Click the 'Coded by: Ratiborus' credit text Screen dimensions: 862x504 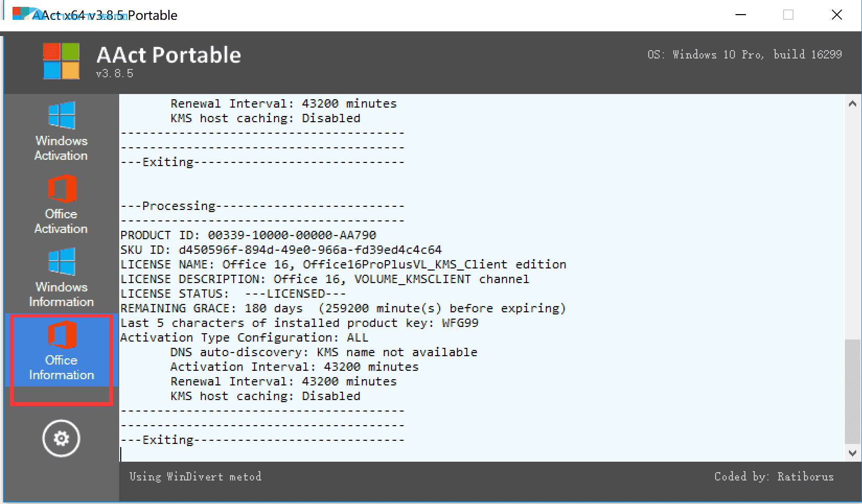774,476
